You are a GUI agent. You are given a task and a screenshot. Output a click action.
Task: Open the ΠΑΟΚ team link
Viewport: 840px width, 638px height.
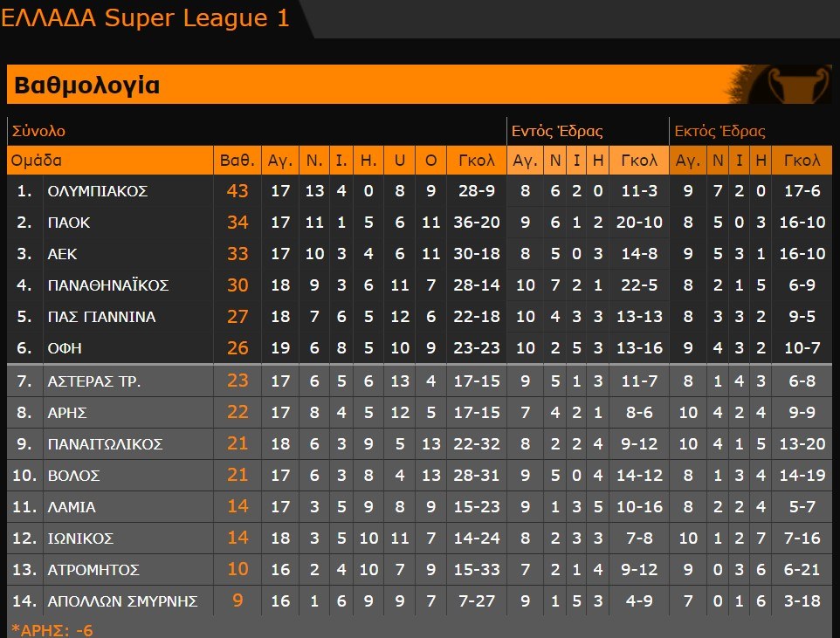click(x=69, y=223)
